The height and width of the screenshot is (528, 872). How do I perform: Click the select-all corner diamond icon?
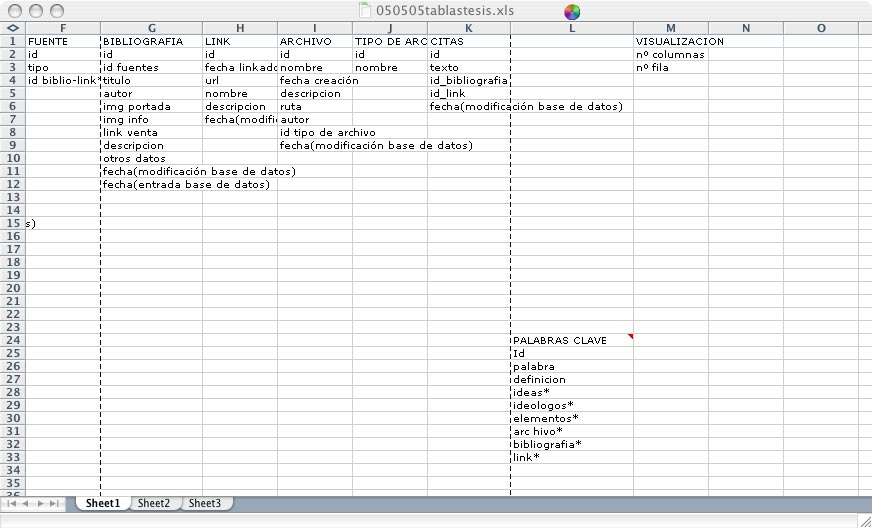click(12, 28)
